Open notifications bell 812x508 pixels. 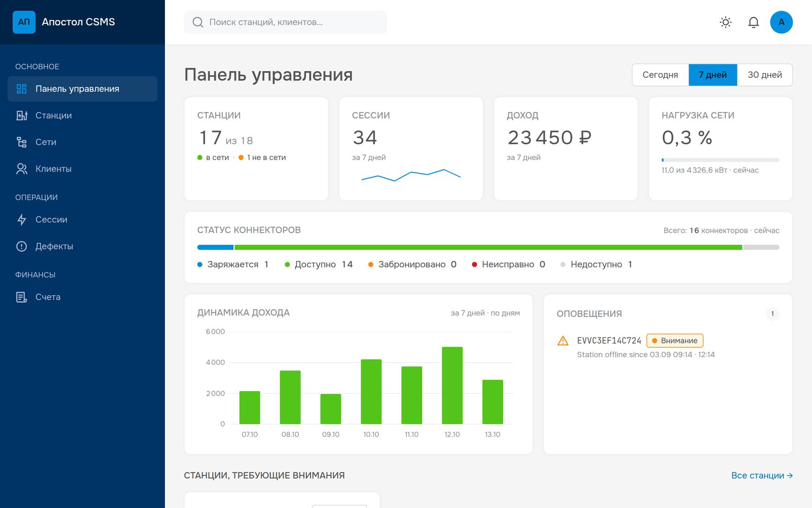pyautogui.click(x=754, y=22)
